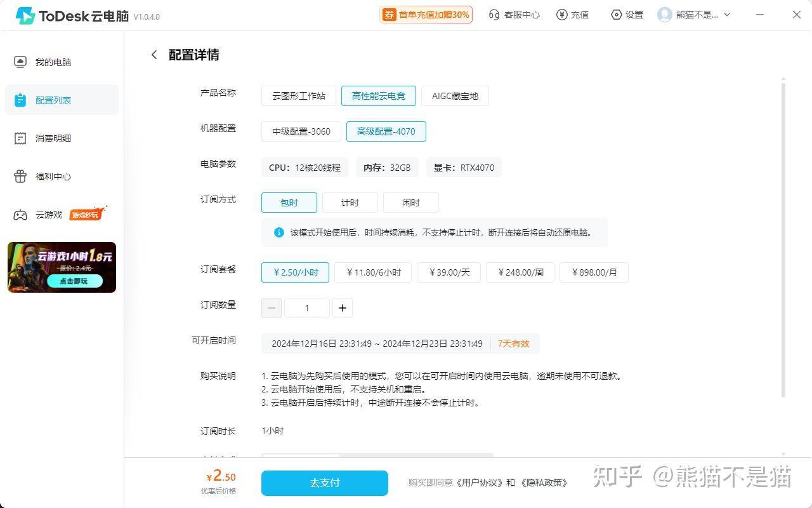Minimize the ToDesk window
This screenshot has height=508, width=812.
[761, 15]
